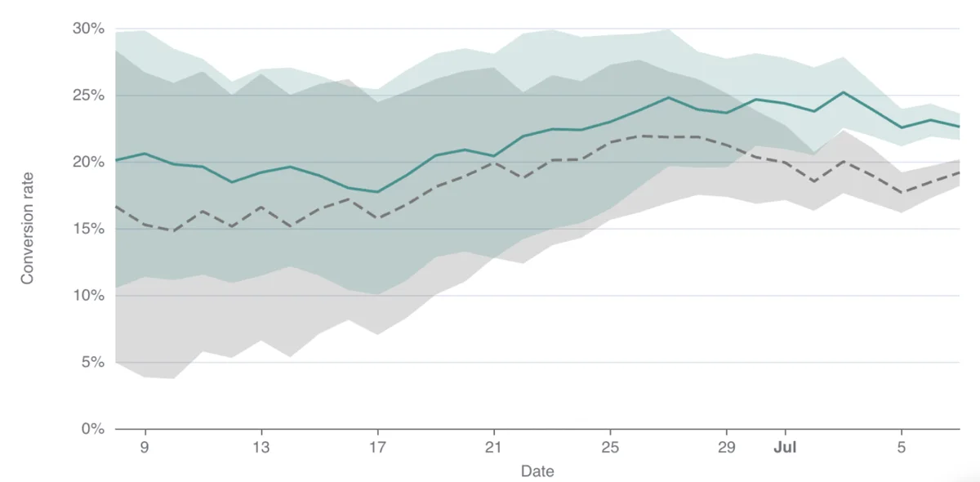Click the dashed gray line above date 21

(494, 163)
